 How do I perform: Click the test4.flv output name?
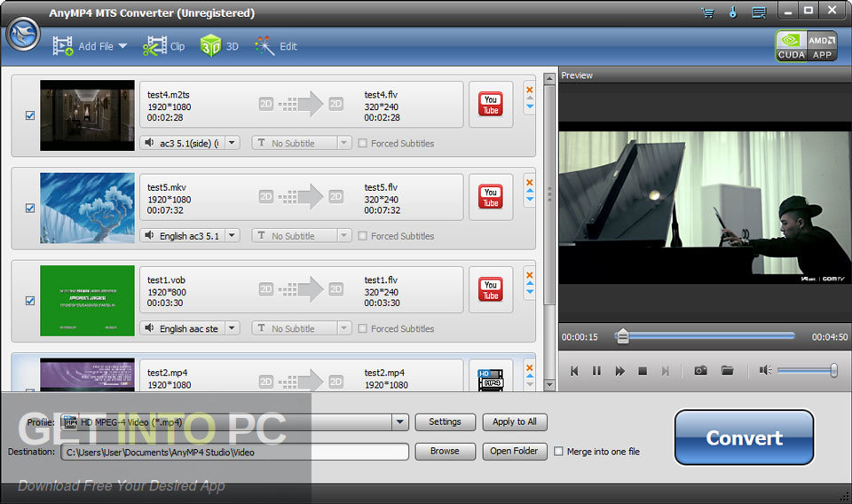pos(381,94)
